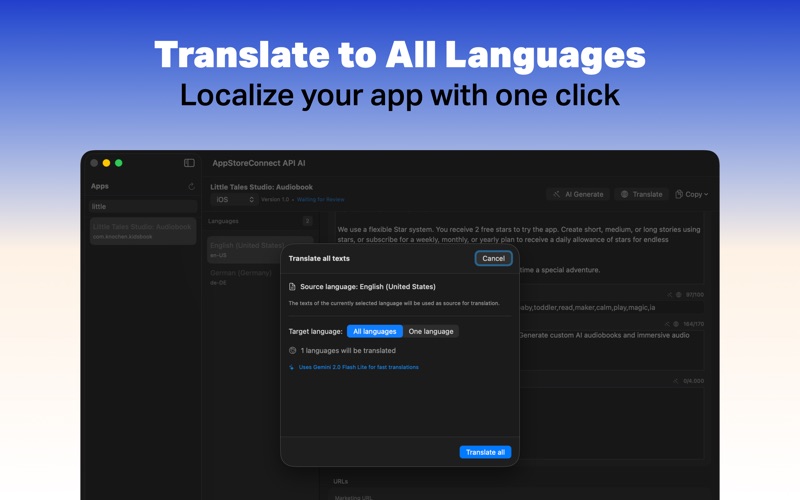Open the iOS platform dropdown

[x=234, y=199]
